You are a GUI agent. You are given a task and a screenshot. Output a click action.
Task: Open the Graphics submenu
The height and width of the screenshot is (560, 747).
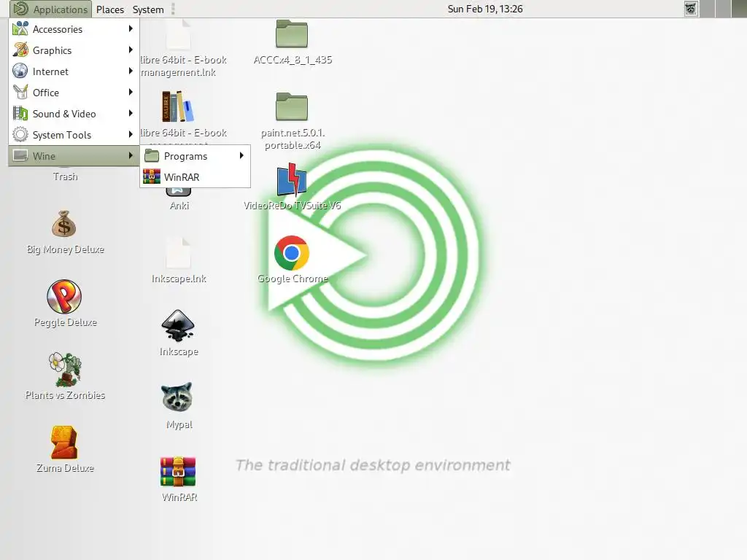point(74,50)
